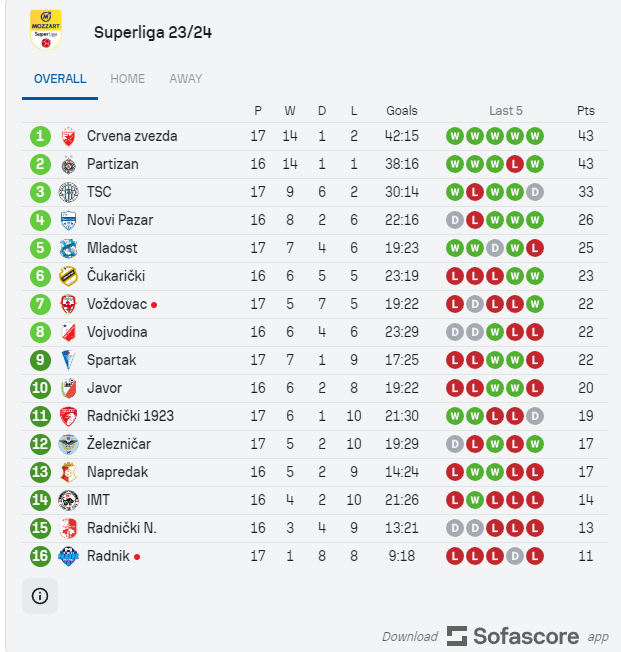Click the Crvena zvezda club crest
The width and height of the screenshot is (621, 652).
click(x=68, y=136)
